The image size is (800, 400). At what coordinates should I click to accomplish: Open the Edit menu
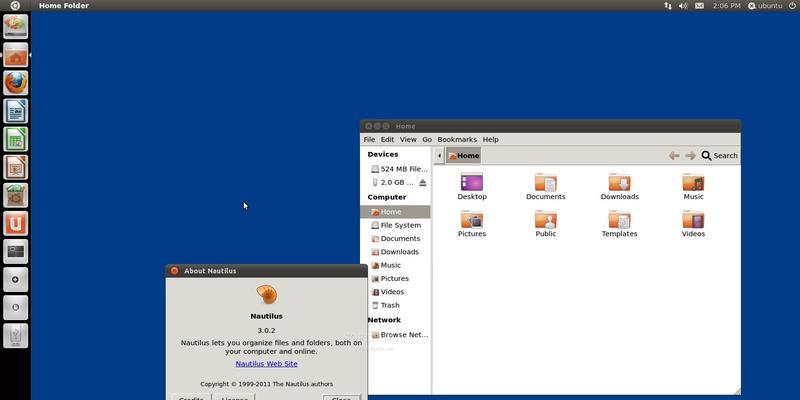coord(387,139)
